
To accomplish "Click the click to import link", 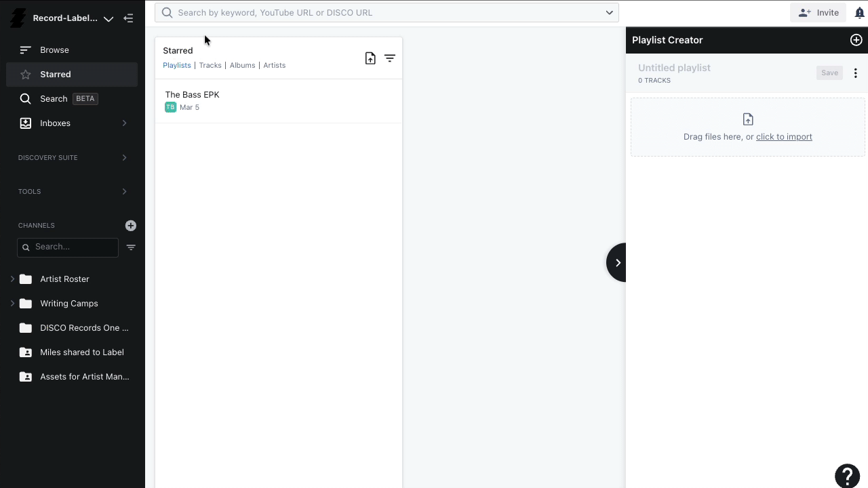I will [784, 136].
